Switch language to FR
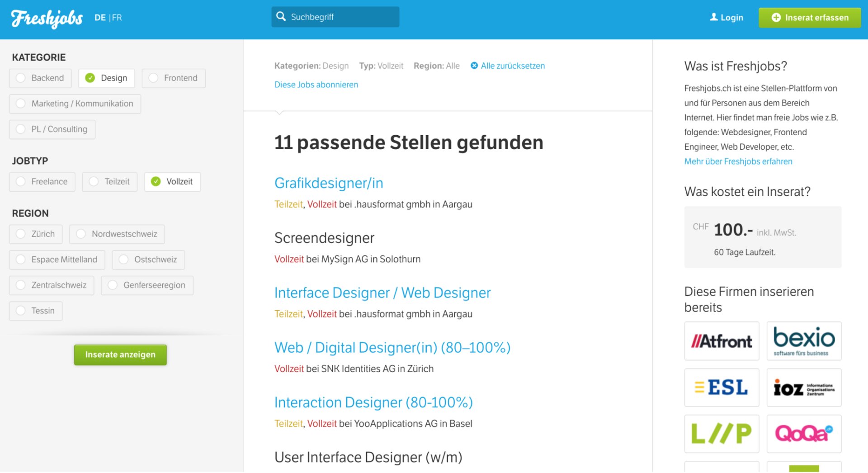This screenshot has height=473, width=868. click(117, 18)
